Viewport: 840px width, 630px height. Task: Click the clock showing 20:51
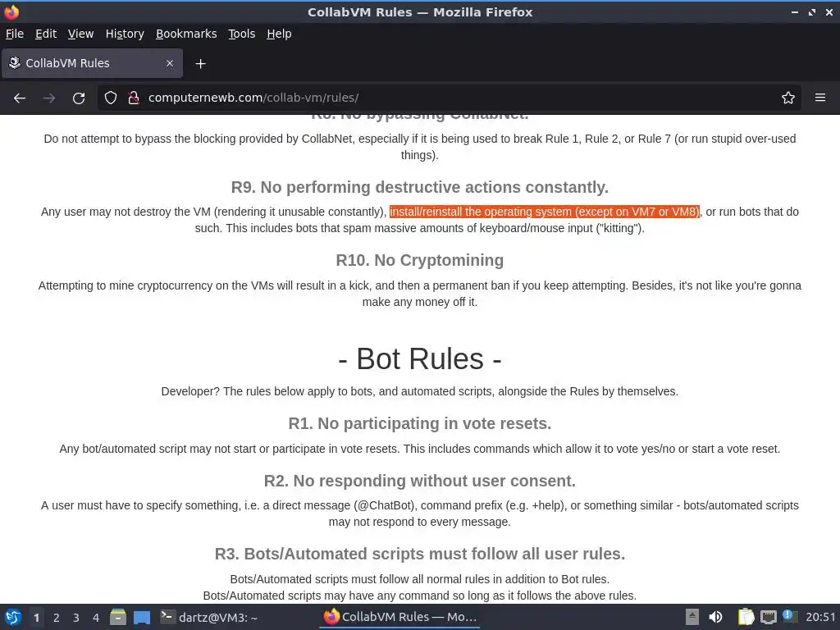pyautogui.click(x=820, y=617)
